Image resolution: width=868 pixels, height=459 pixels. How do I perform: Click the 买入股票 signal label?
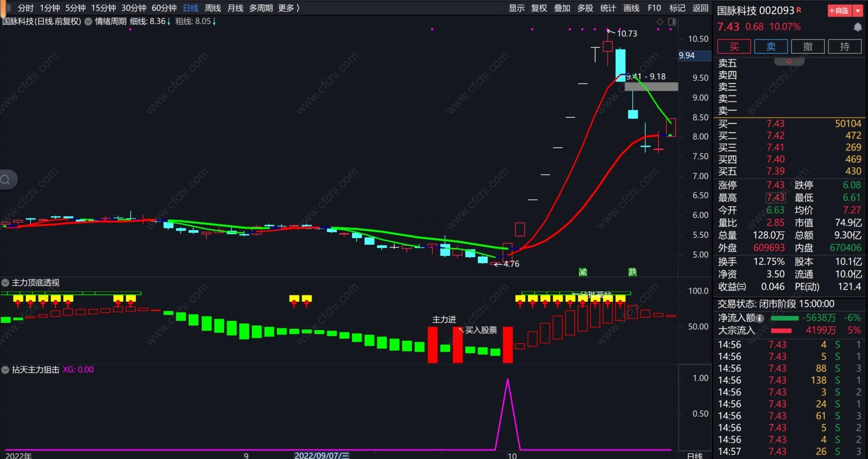pos(481,330)
